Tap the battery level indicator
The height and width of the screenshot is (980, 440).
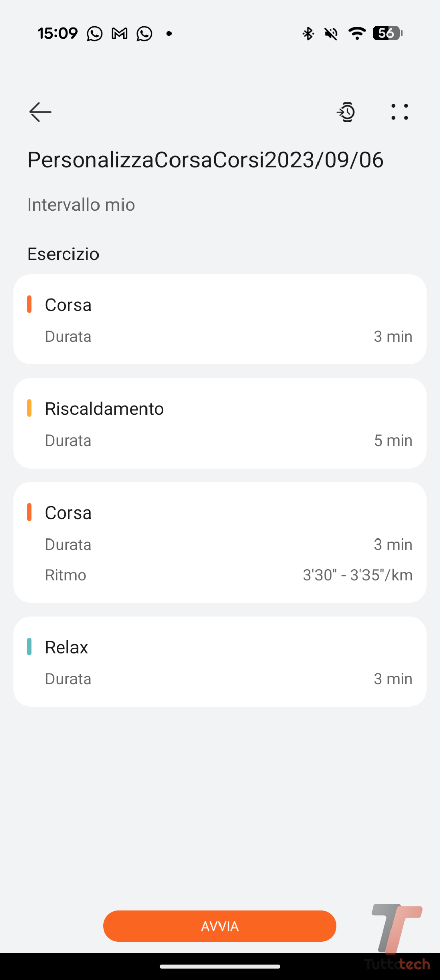[387, 34]
